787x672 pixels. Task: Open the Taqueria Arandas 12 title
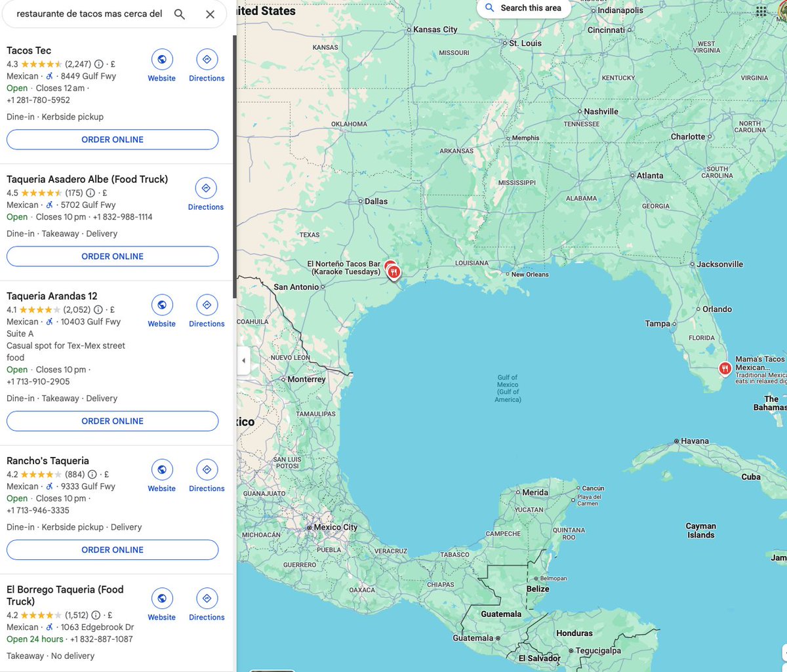point(52,296)
